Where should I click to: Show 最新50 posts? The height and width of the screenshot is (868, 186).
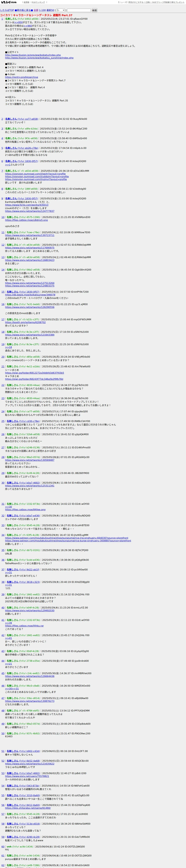(50, 10)
